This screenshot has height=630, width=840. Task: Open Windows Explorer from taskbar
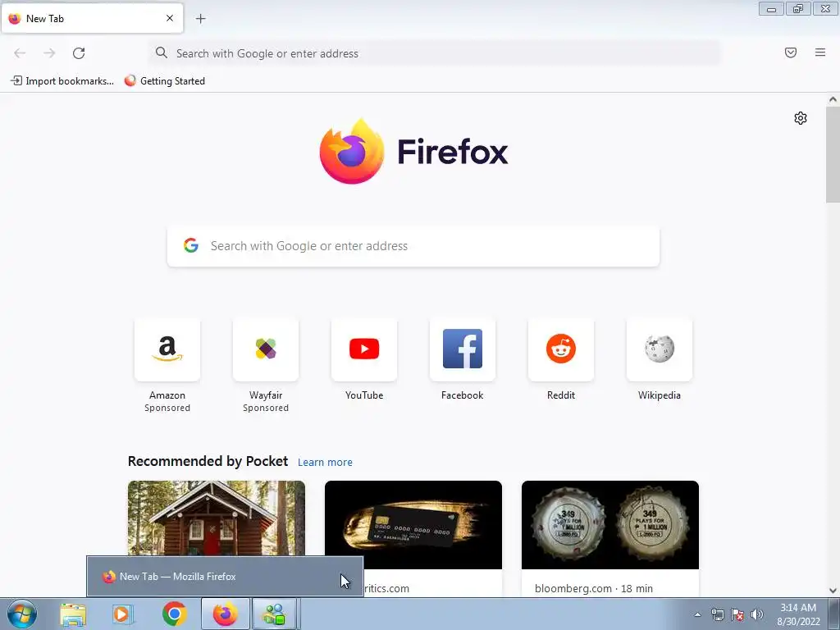point(73,614)
